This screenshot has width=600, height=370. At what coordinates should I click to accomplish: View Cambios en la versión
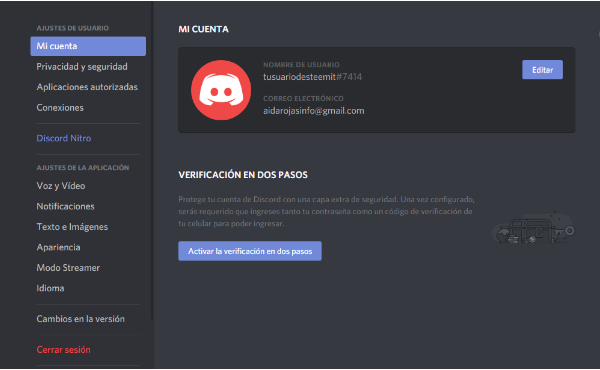[x=80, y=319]
